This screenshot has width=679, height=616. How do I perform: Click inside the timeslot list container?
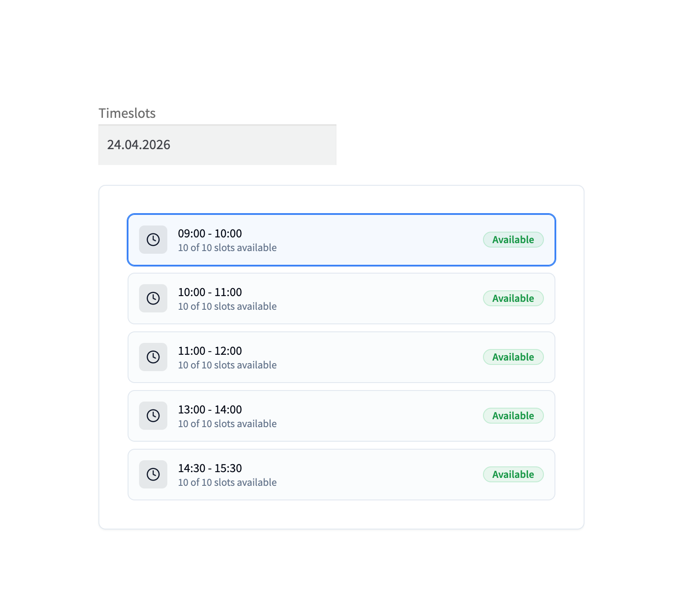pos(341,516)
